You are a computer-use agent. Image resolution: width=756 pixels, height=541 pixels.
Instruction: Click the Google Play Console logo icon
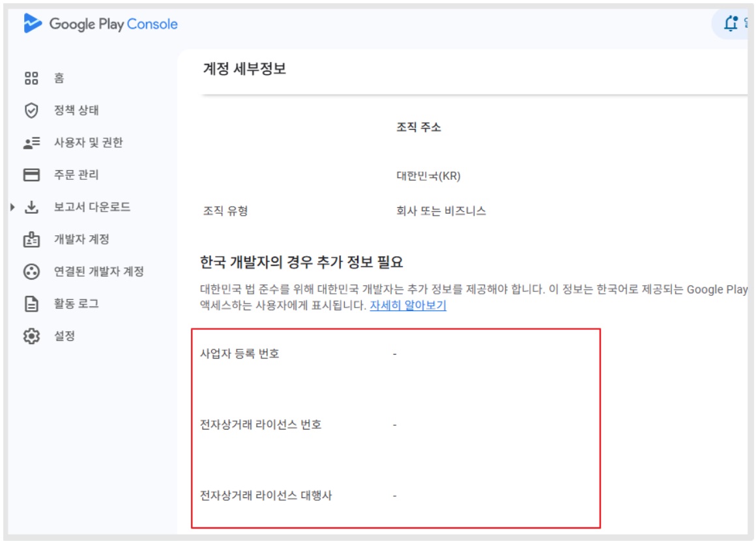coord(33,23)
